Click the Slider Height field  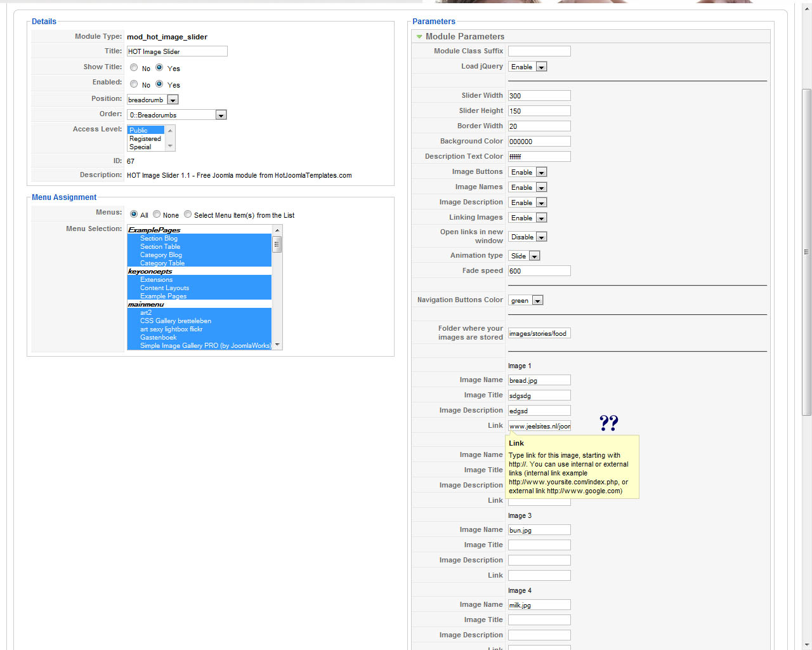pyautogui.click(x=539, y=110)
